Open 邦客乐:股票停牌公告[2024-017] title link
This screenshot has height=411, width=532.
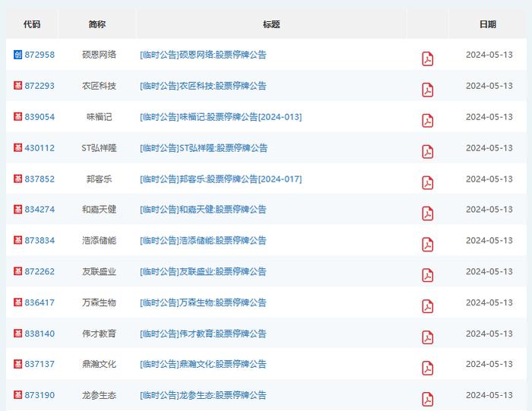pos(221,179)
